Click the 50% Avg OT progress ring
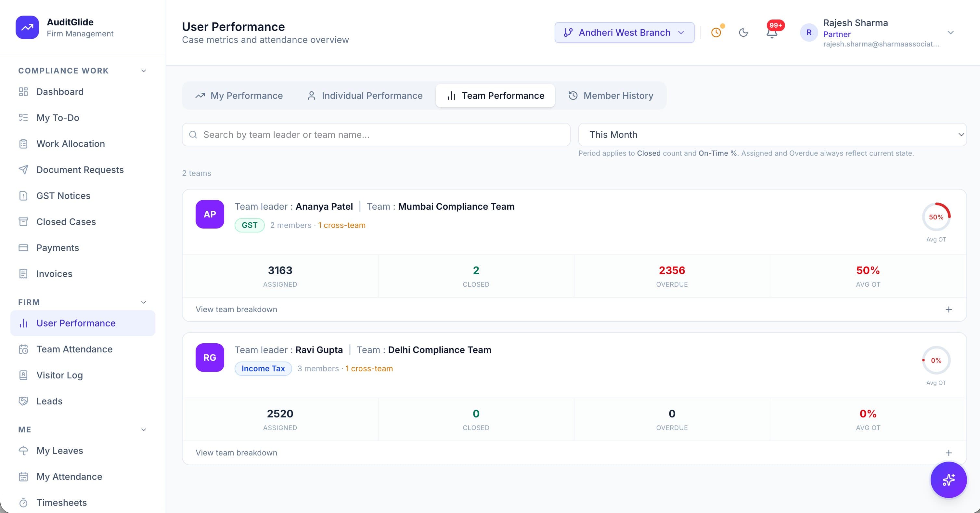Viewport: 980px width, 513px height. tap(936, 217)
